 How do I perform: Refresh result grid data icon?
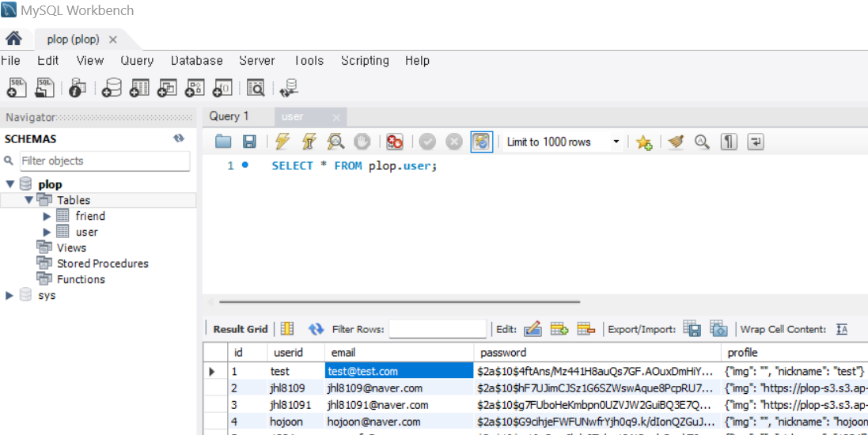316,329
